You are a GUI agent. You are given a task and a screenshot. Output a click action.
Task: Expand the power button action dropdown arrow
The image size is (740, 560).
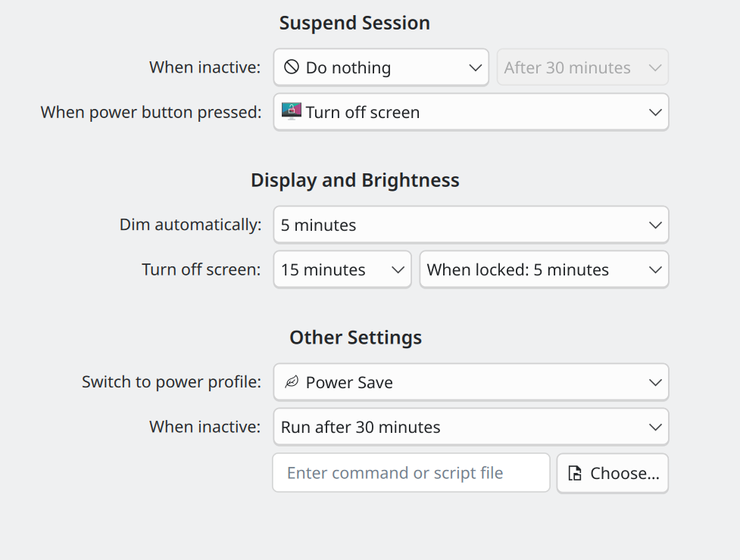655,112
